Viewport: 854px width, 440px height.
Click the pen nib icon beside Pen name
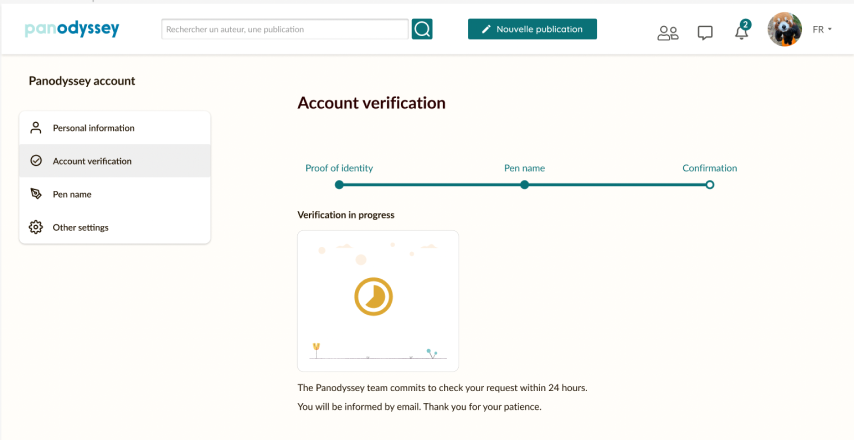tap(36, 194)
